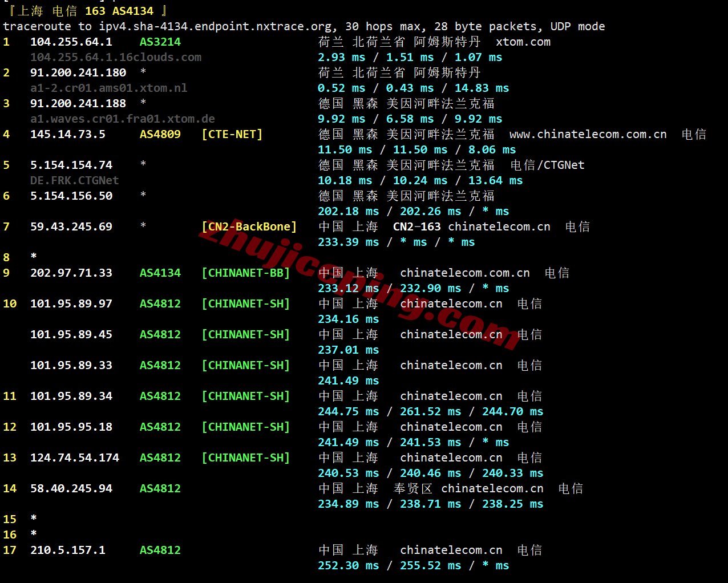The image size is (728, 583).
Task: Click CN2-163 chinatelecom.cn on hop 7
Action: 472,227
